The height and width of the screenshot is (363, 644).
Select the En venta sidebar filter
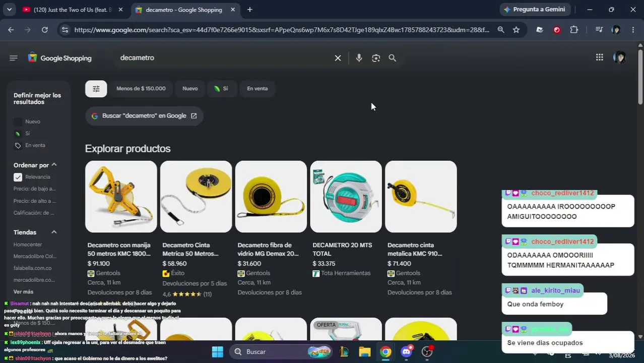(30, 145)
